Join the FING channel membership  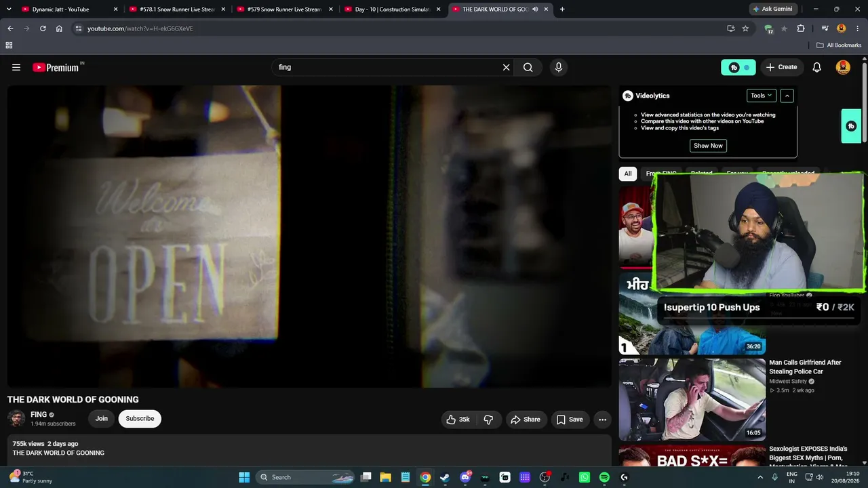[x=102, y=419]
